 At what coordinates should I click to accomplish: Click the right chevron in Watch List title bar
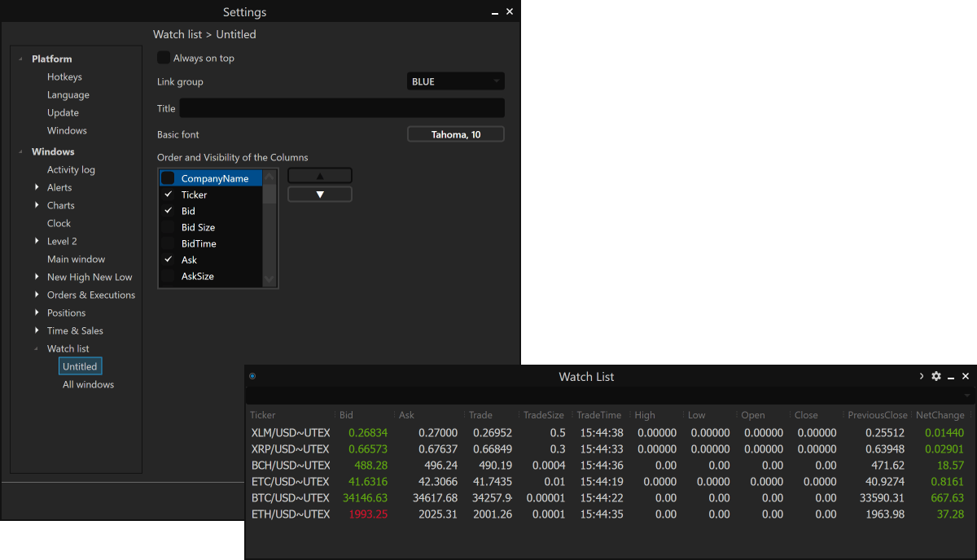click(x=922, y=376)
